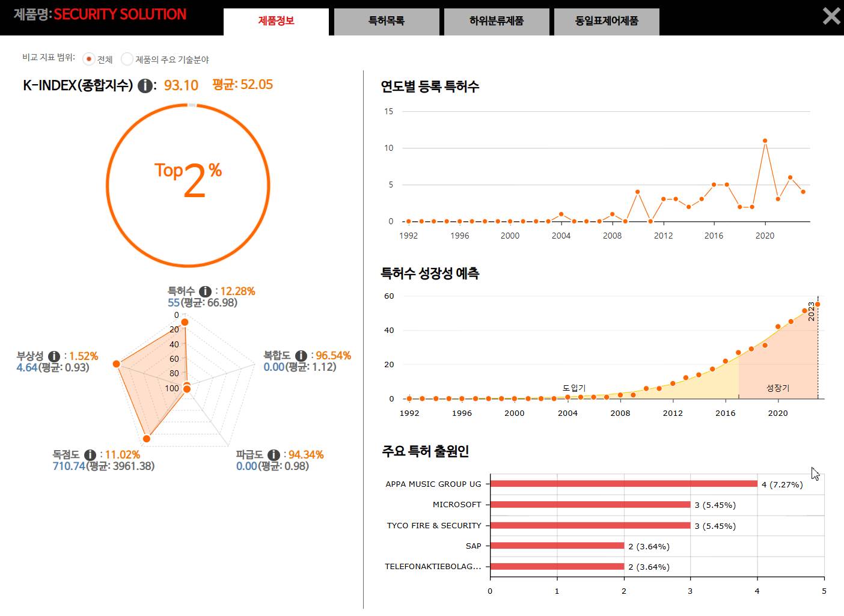844x616 pixels.
Task: Switch to the 특허목록 tab
Action: [387, 22]
